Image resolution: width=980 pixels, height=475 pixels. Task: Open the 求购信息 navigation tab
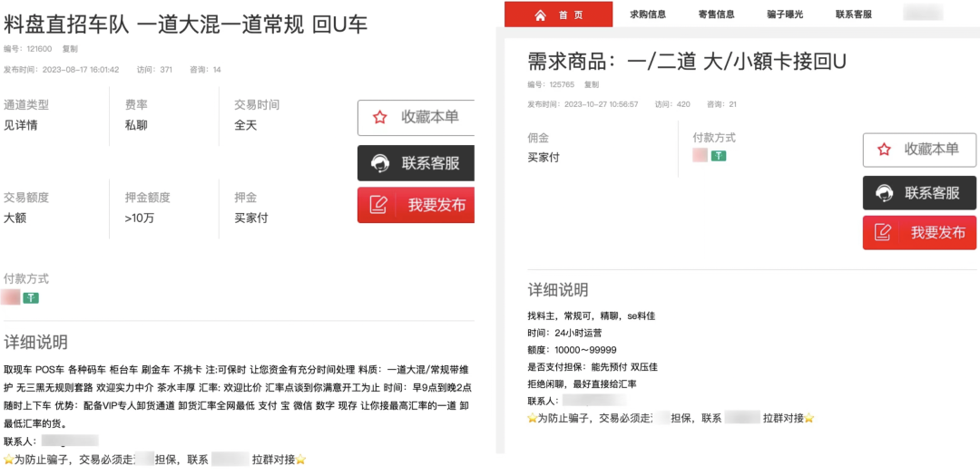point(648,15)
